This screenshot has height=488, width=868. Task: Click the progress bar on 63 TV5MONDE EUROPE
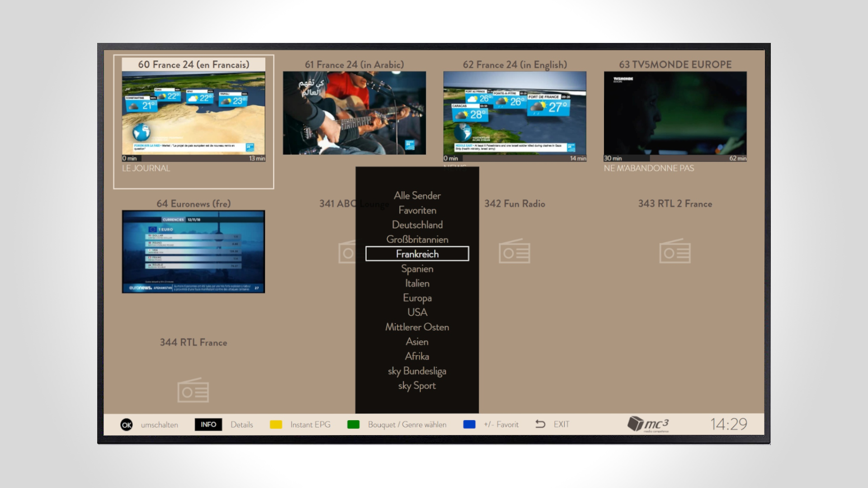[x=675, y=159]
